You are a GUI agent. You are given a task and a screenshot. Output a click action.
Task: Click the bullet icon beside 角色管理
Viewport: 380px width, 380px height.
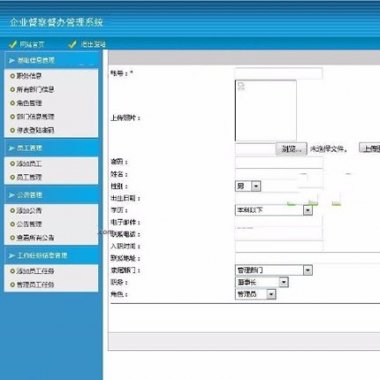pos(12,103)
